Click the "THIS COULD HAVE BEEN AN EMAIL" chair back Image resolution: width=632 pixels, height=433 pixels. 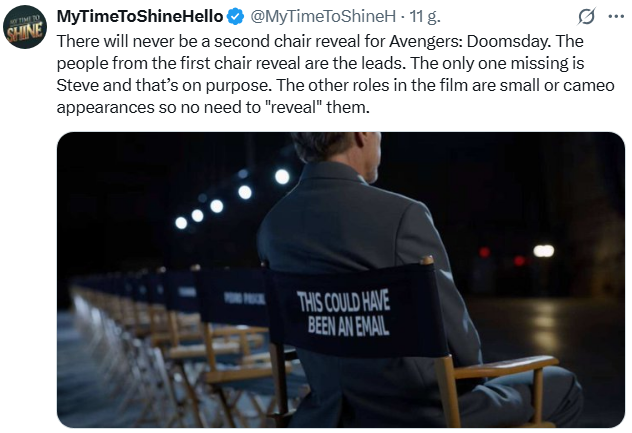(344, 314)
